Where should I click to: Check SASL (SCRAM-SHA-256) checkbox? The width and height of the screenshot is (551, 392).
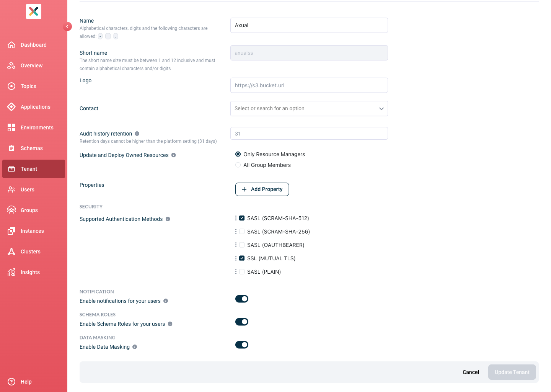(x=242, y=232)
